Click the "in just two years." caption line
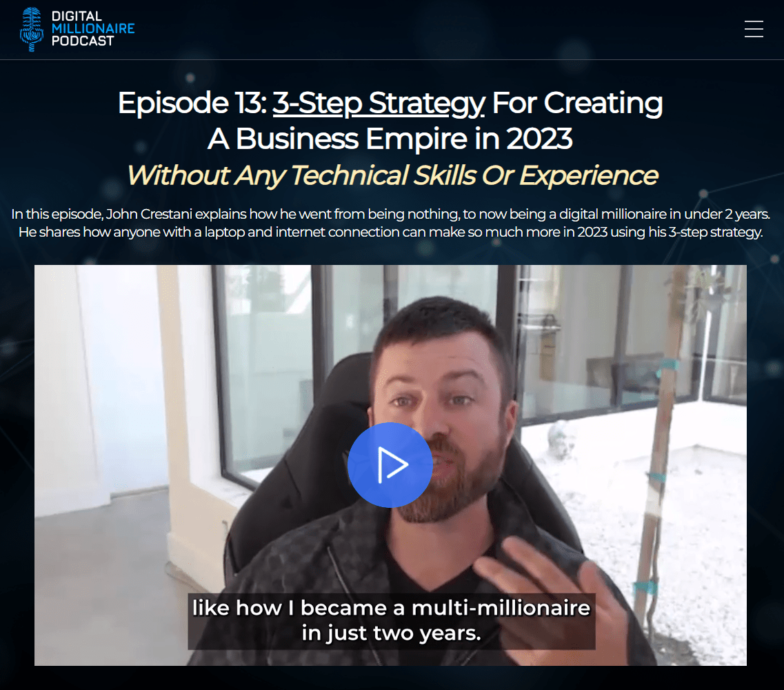Screen dimensions: 784x690 (391, 633)
